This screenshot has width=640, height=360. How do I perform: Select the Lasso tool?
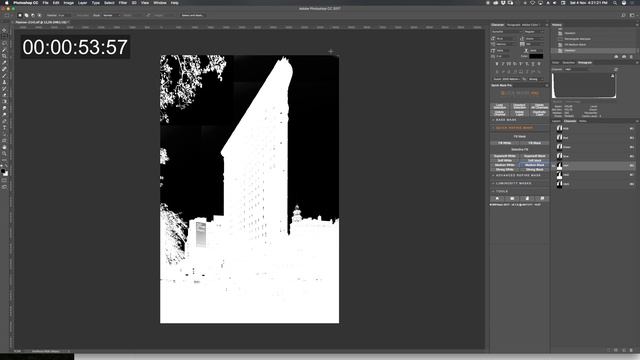tap(4, 43)
